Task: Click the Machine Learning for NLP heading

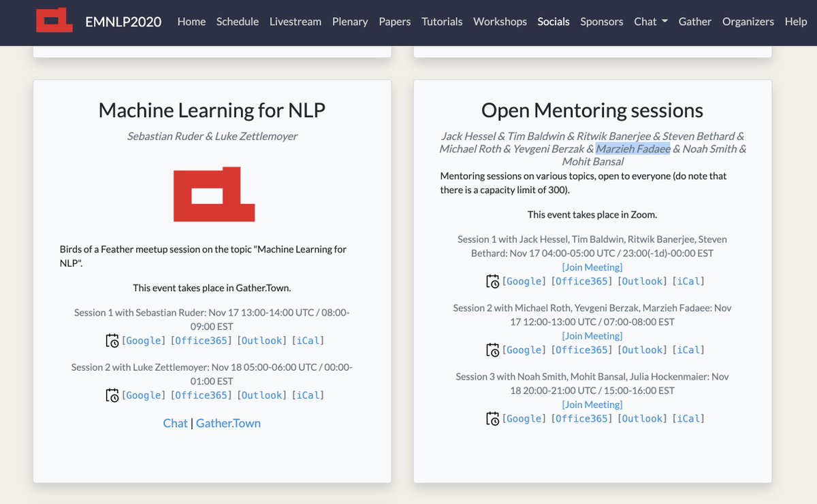Action: click(x=212, y=110)
